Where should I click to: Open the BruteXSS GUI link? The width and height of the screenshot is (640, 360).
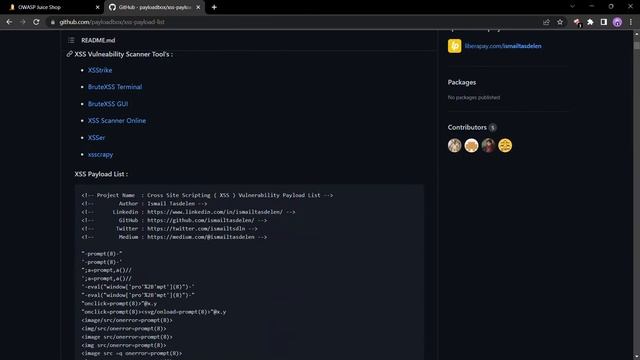click(x=108, y=104)
